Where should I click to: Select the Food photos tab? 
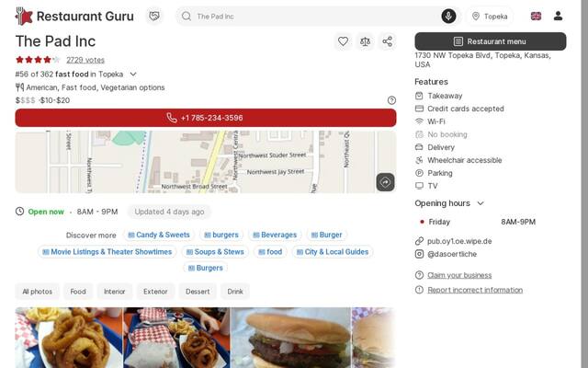point(78,292)
